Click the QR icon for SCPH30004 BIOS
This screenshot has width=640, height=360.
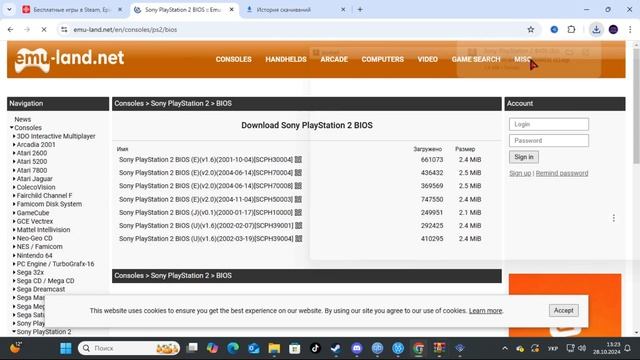298,160
